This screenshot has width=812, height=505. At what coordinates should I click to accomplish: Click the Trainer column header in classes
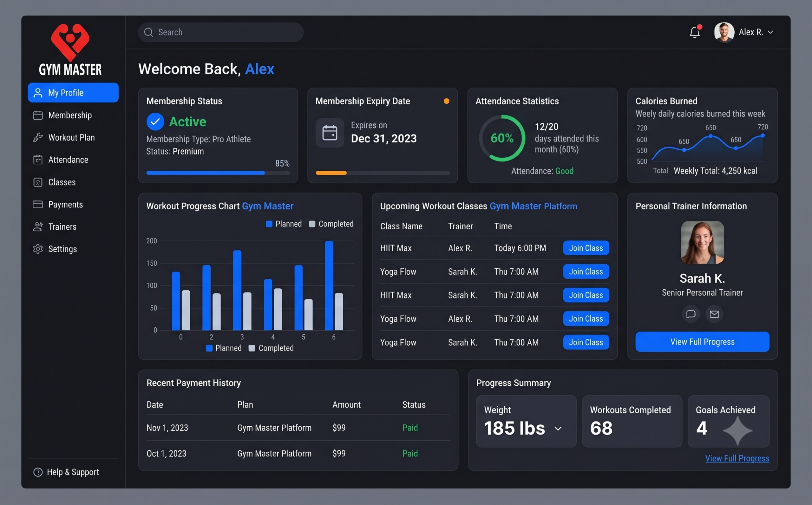coord(461,226)
